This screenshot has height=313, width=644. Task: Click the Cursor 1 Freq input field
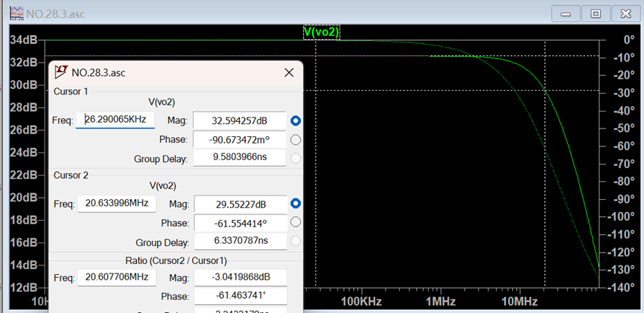pyautogui.click(x=115, y=120)
